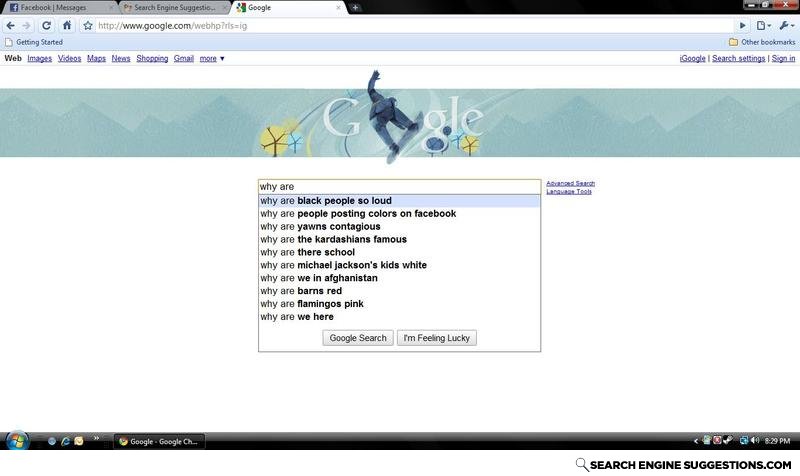
Task: Choose suggestion "yawns contagious"
Action: pyautogui.click(x=399, y=227)
